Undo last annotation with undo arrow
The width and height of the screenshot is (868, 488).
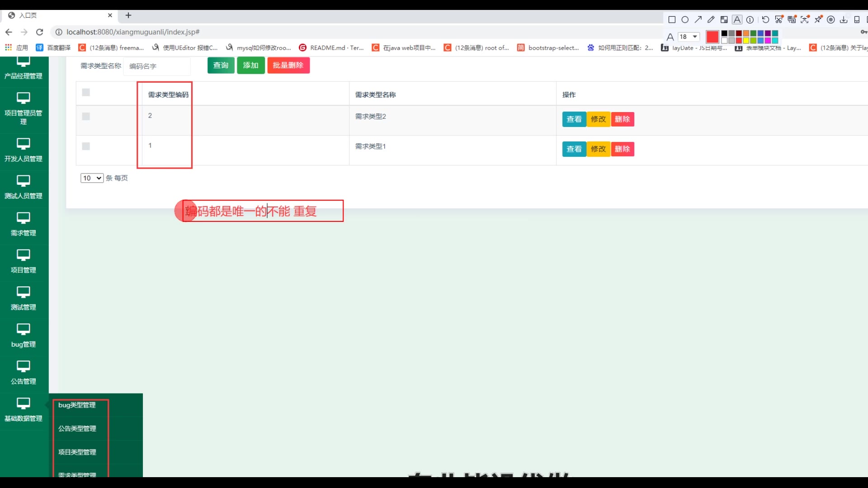pos(765,19)
